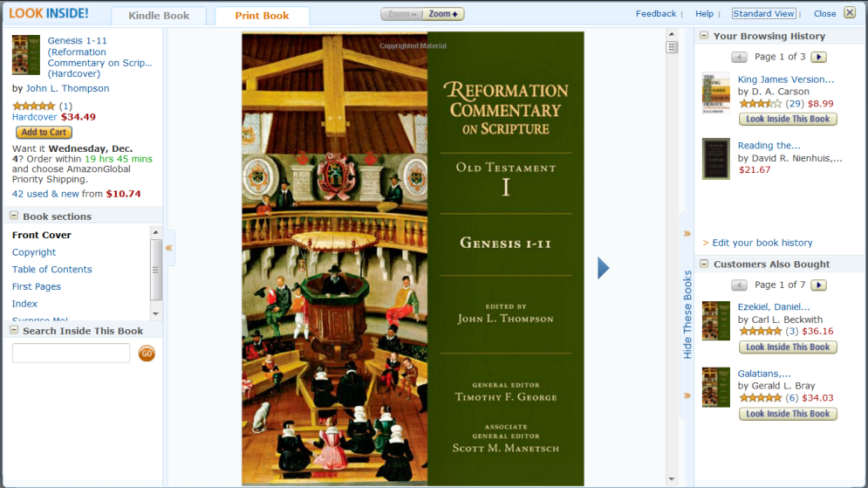The height and width of the screenshot is (488, 868).
Task: Open the (6) reviews link
Action: coord(792,398)
